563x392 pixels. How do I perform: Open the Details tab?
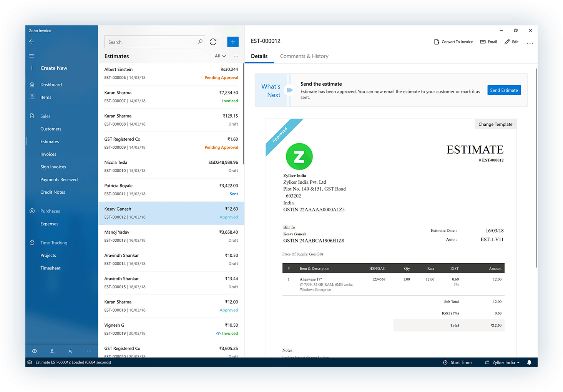click(x=259, y=56)
